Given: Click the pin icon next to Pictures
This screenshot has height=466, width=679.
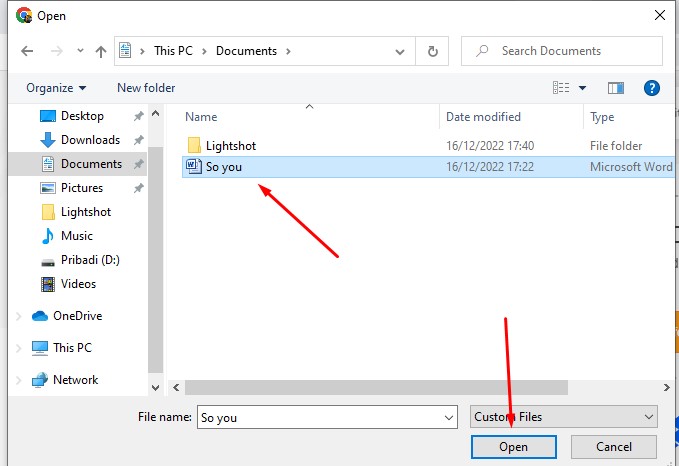Looking at the screenshot, I should (139, 188).
